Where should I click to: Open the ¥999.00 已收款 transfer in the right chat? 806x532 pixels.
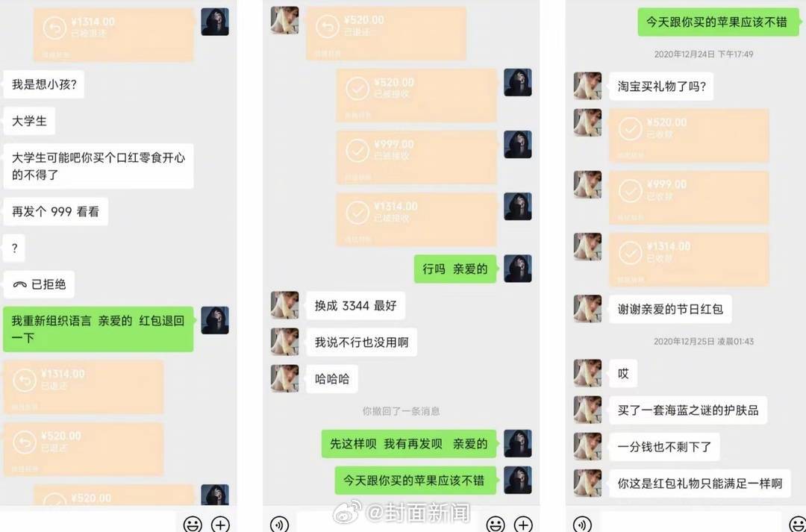(x=689, y=198)
